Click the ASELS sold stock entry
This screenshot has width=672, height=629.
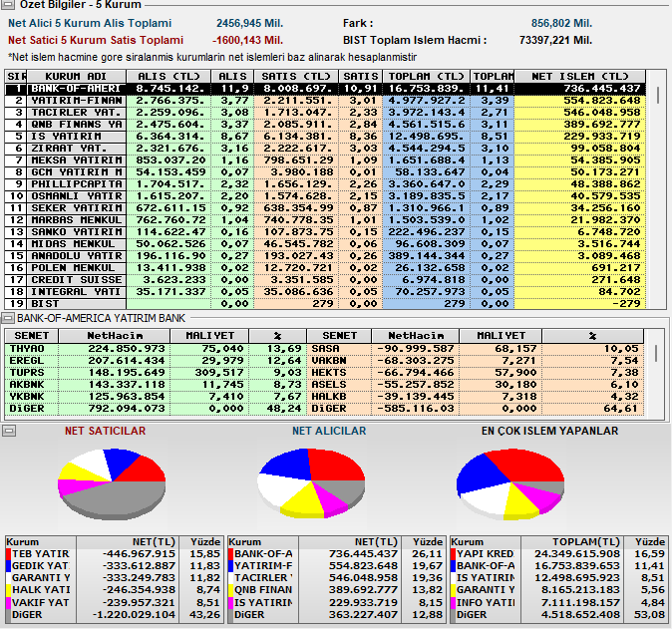(476, 385)
